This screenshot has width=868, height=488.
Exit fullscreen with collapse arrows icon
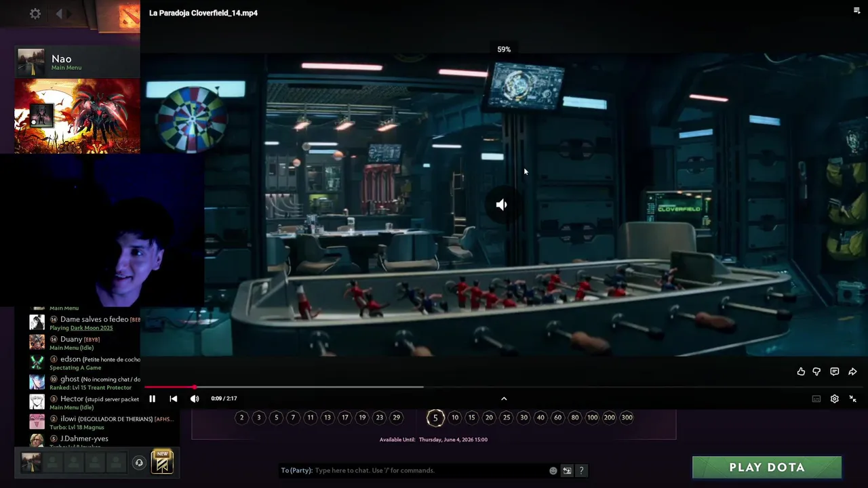pyautogui.click(x=852, y=399)
